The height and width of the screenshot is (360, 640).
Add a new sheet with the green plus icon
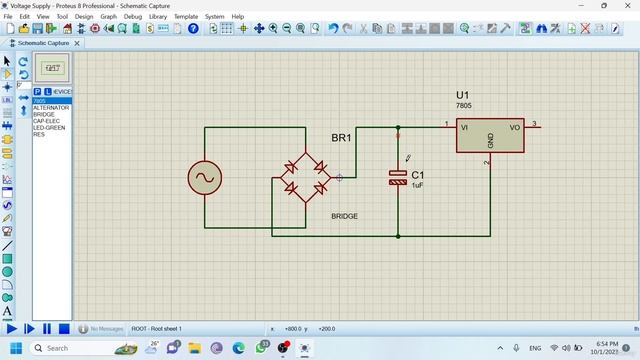coord(571,28)
